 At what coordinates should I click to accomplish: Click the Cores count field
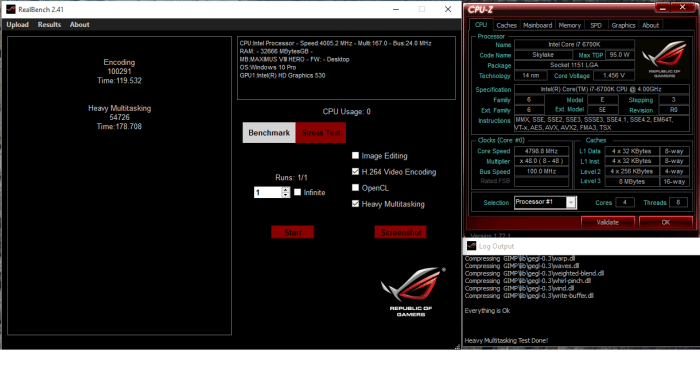click(x=625, y=202)
